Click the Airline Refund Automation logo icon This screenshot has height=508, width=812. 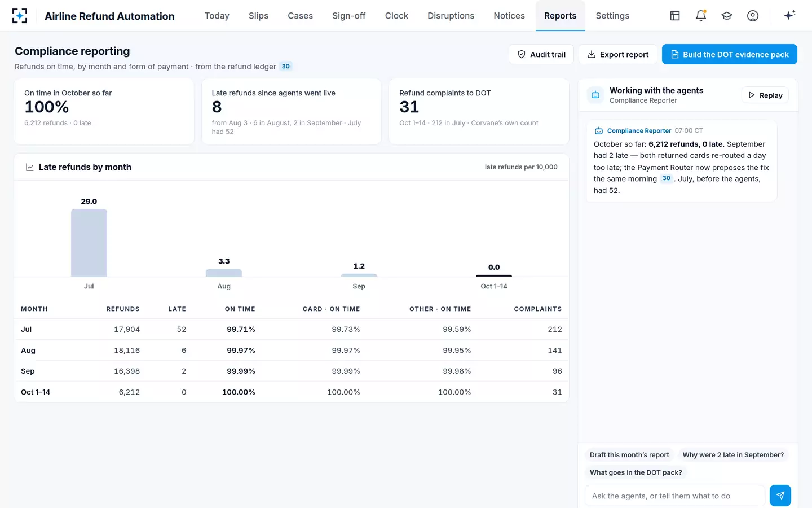(20, 16)
